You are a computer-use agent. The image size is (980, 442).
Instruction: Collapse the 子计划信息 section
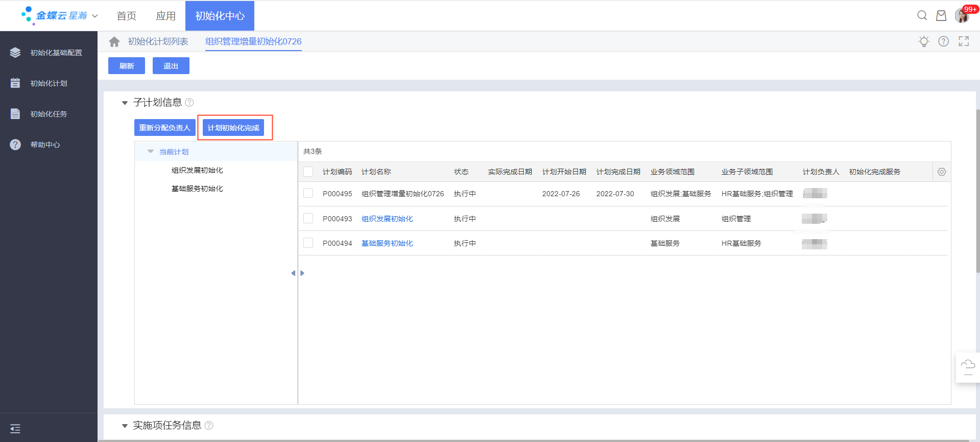(125, 103)
